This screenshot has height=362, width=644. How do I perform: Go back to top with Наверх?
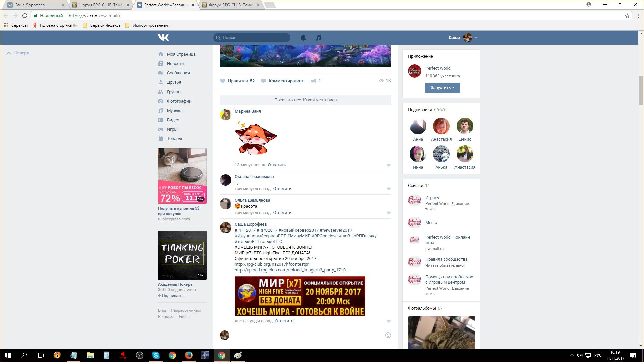click(x=18, y=53)
